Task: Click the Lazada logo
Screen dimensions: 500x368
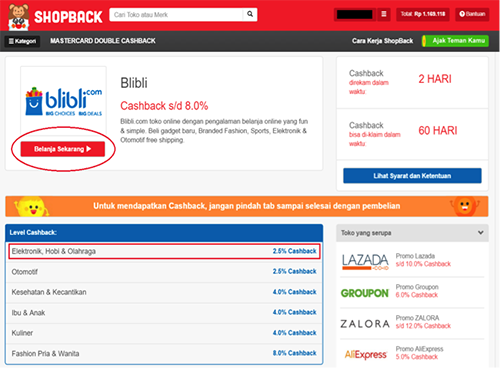Action: [x=365, y=262]
